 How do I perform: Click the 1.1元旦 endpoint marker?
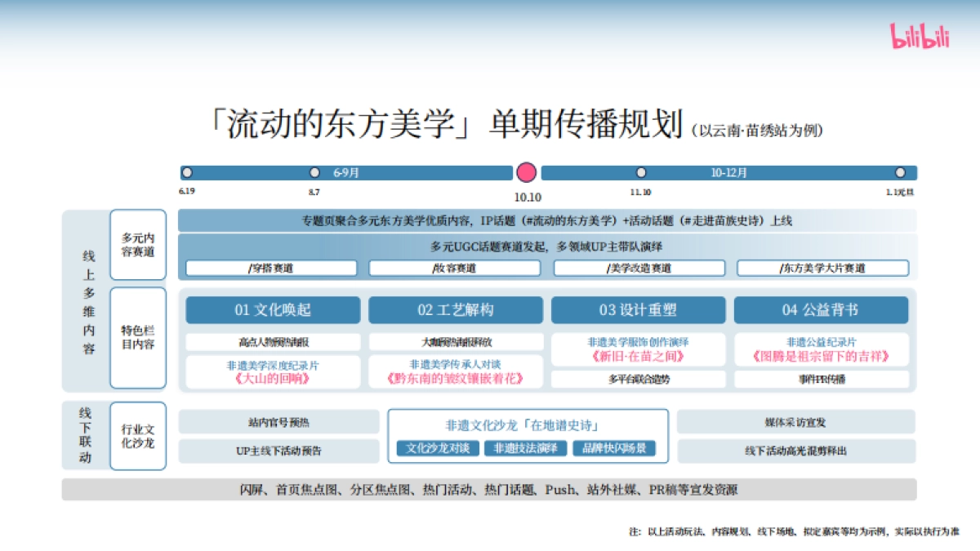(x=900, y=171)
